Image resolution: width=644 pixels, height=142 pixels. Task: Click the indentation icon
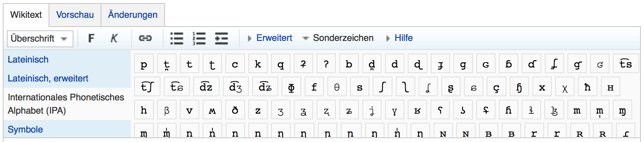221,38
